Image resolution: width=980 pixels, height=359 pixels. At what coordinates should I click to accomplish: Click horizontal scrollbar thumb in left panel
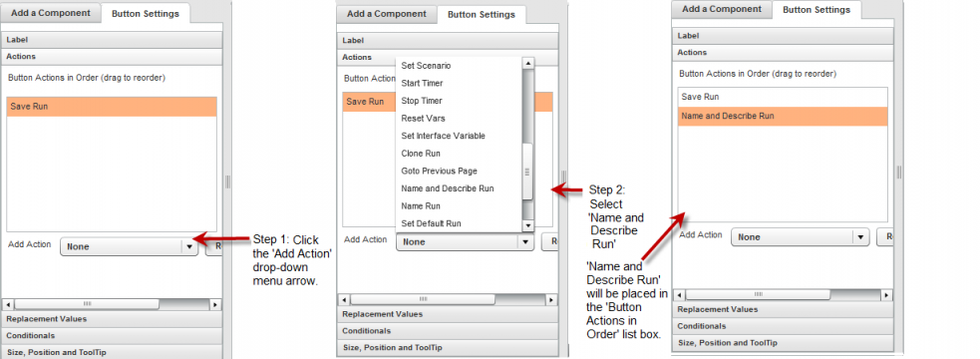[87, 304]
